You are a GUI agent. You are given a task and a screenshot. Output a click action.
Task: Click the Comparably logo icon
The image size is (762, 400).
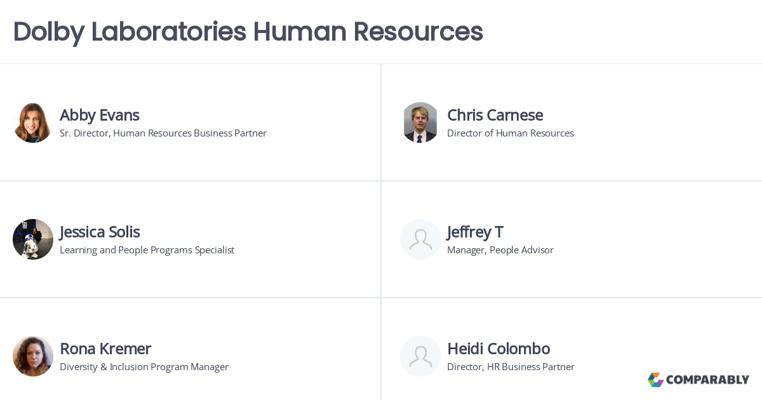[656, 380]
